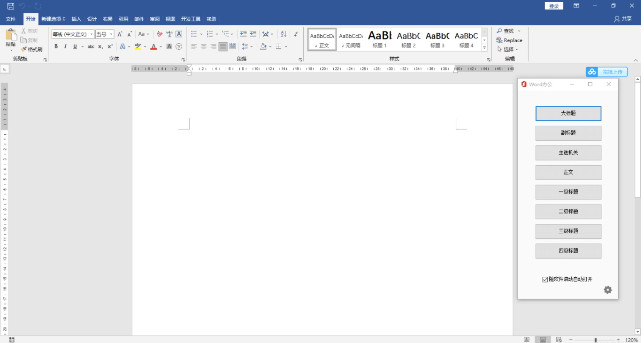Image resolution: width=644 pixels, height=343 pixels.
Task: Click the Replace button
Action: tap(509, 40)
